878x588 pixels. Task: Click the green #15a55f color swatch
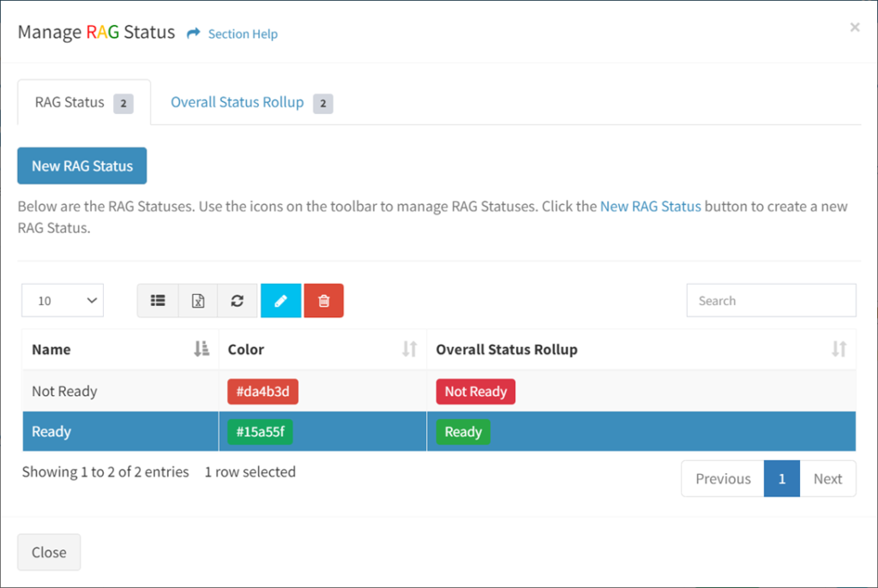pos(259,431)
